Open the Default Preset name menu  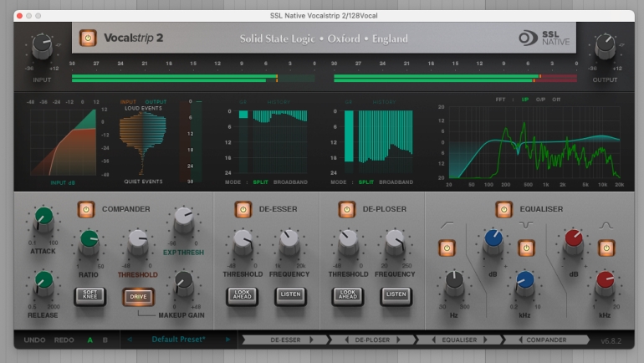pyautogui.click(x=178, y=340)
